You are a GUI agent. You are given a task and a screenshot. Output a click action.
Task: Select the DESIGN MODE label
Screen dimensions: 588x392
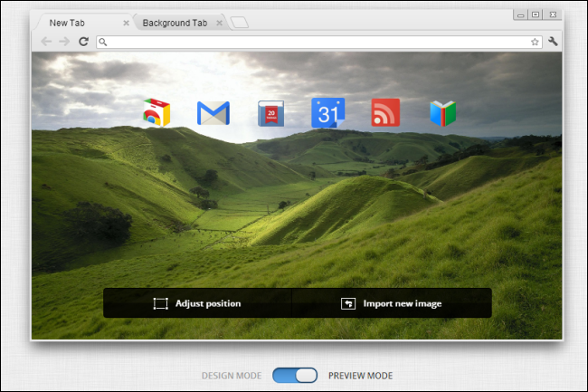click(232, 376)
